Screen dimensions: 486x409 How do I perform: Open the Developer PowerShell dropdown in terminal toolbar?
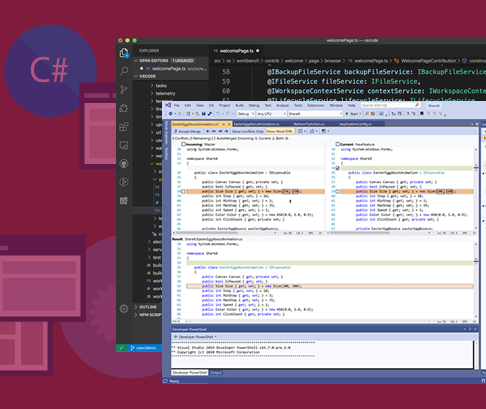coord(216,337)
